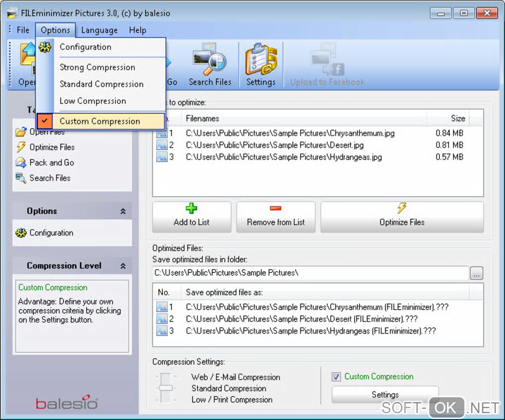Click the icon for Desert (FILEminimizer) output row
Image resolution: width=505 pixels, height=420 pixels.
[x=162, y=319]
